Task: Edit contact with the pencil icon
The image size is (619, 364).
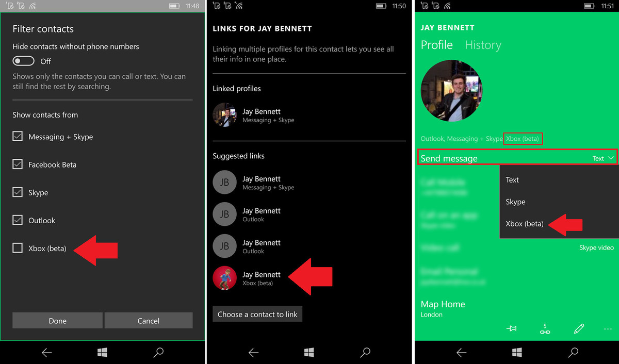Action: (579, 328)
